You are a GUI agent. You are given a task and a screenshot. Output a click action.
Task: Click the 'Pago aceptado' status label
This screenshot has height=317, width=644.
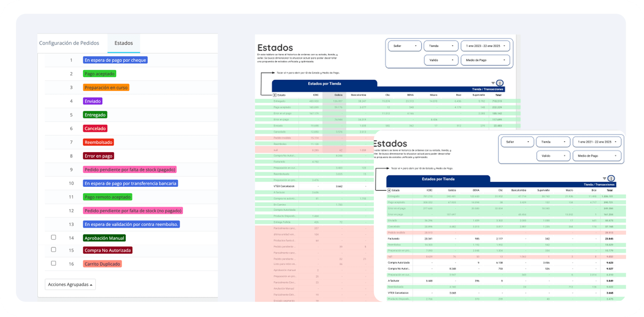tap(99, 74)
